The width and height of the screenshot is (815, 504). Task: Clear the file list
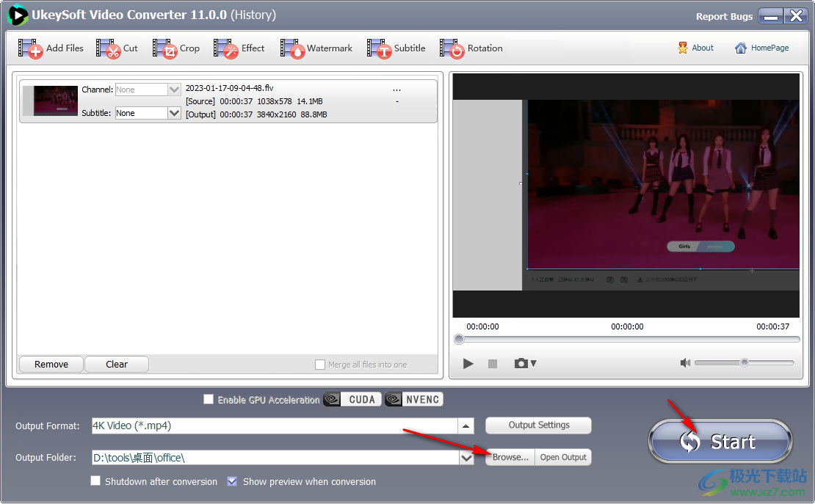click(x=117, y=364)
